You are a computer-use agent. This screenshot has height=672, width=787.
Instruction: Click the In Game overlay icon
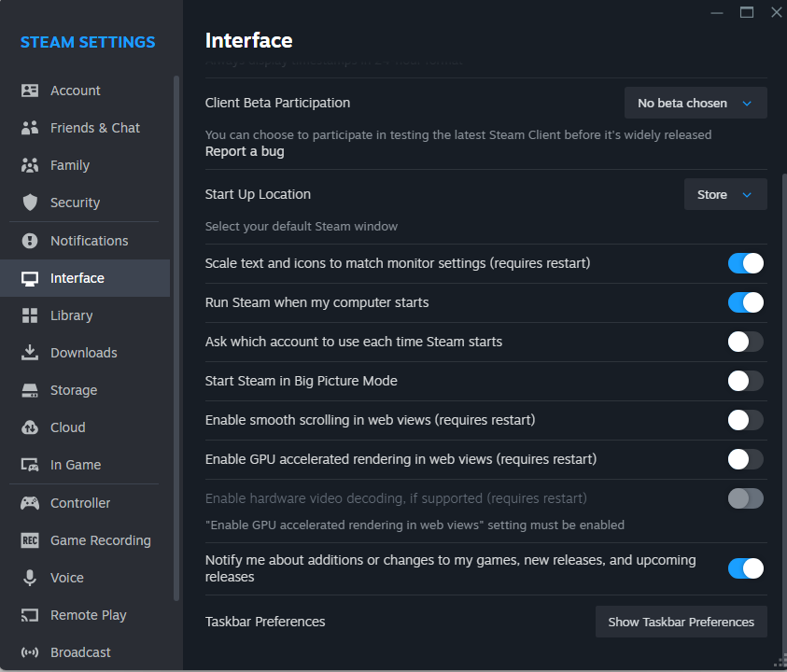pyautogui.click(x=30, y=465)
